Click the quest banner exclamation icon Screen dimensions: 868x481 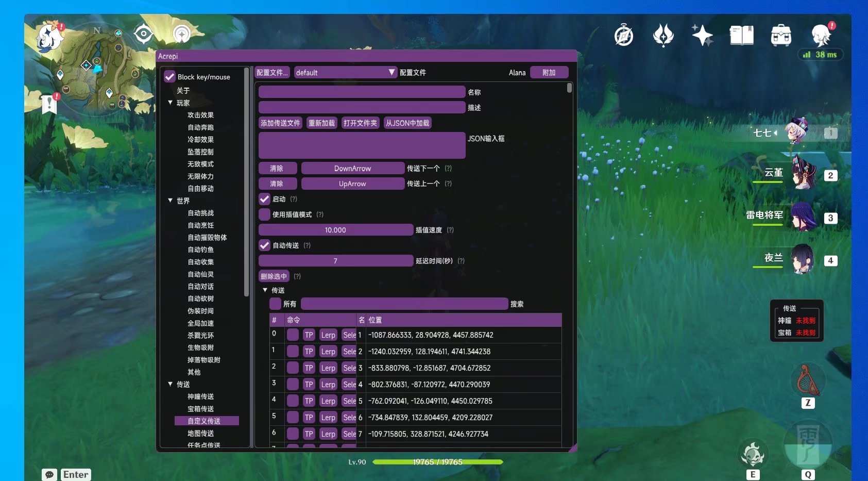click(49, 104)
